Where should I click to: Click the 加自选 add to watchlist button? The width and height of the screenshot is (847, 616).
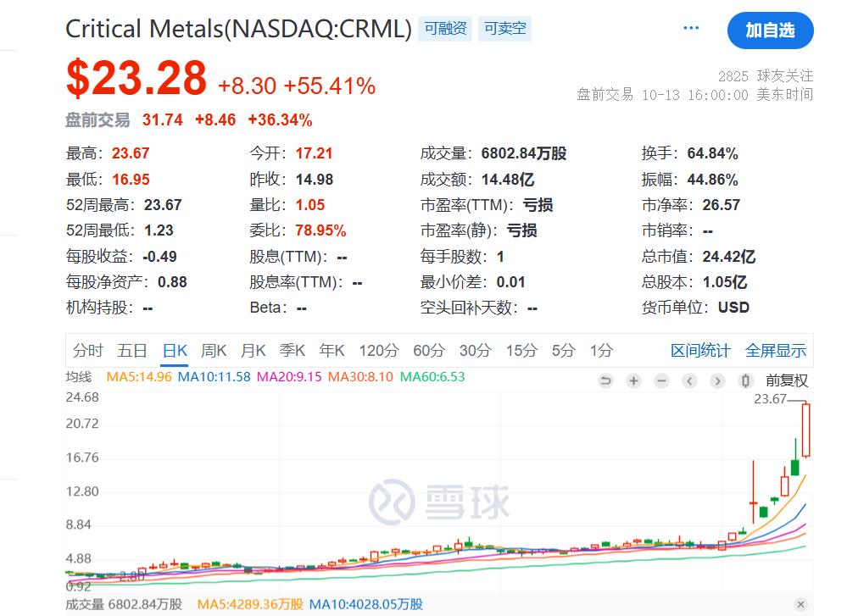coord(771,31)
